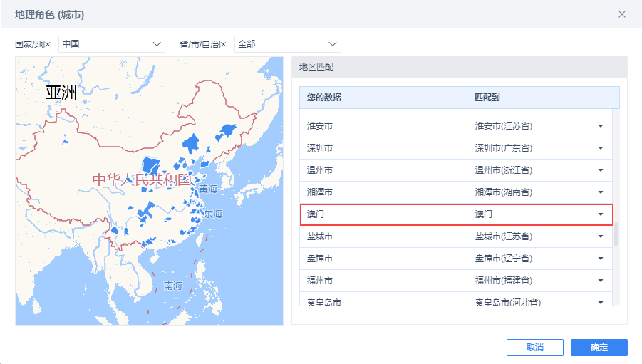Expand the 省/市/自治区 dropdown
This screenshot has width=642, height=364.
287,44
